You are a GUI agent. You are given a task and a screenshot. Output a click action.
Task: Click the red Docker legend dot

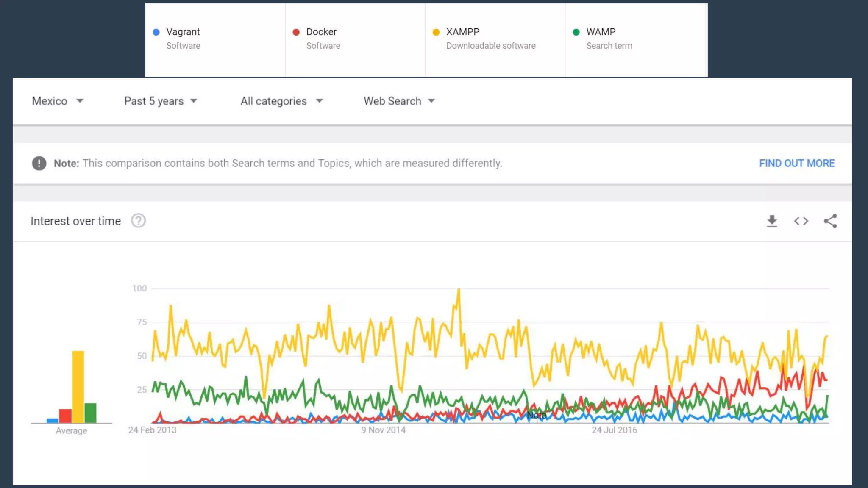point(296,32)
